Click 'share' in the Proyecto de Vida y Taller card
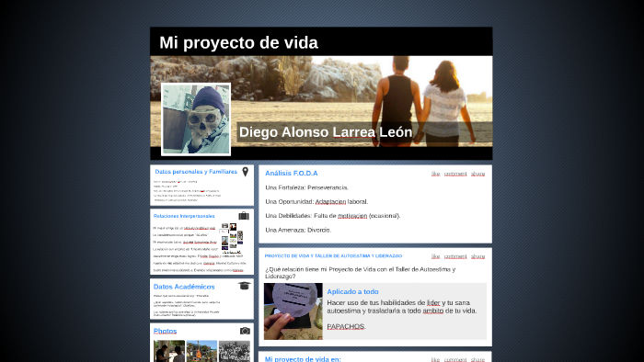The image size is (644, 362). pos(477,256)
